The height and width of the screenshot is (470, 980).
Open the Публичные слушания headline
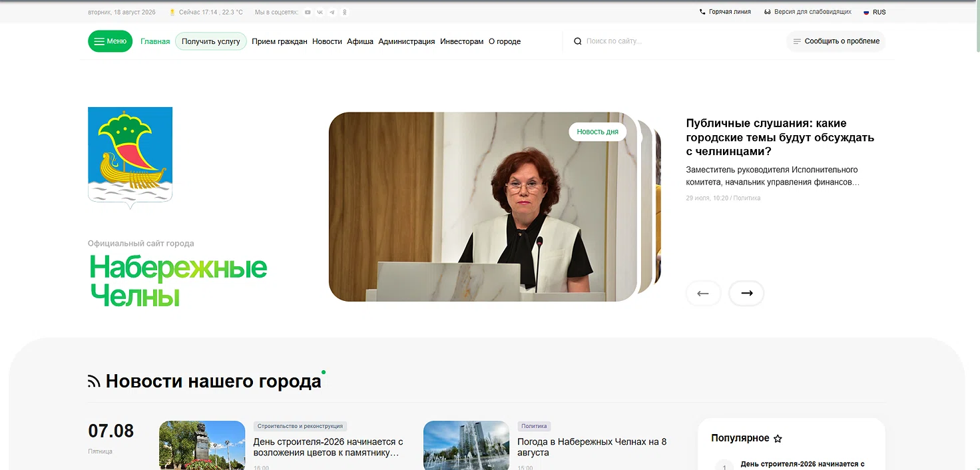[x=780, y=137]
